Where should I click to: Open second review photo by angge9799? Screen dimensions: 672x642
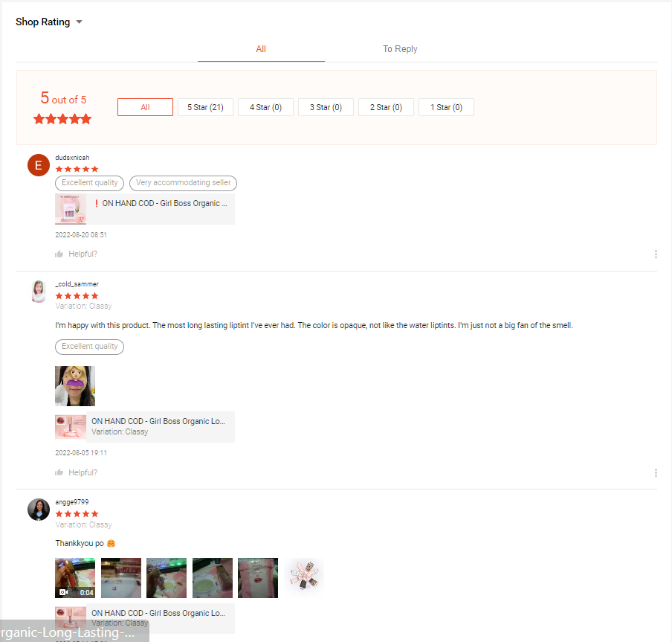(121, 578)
